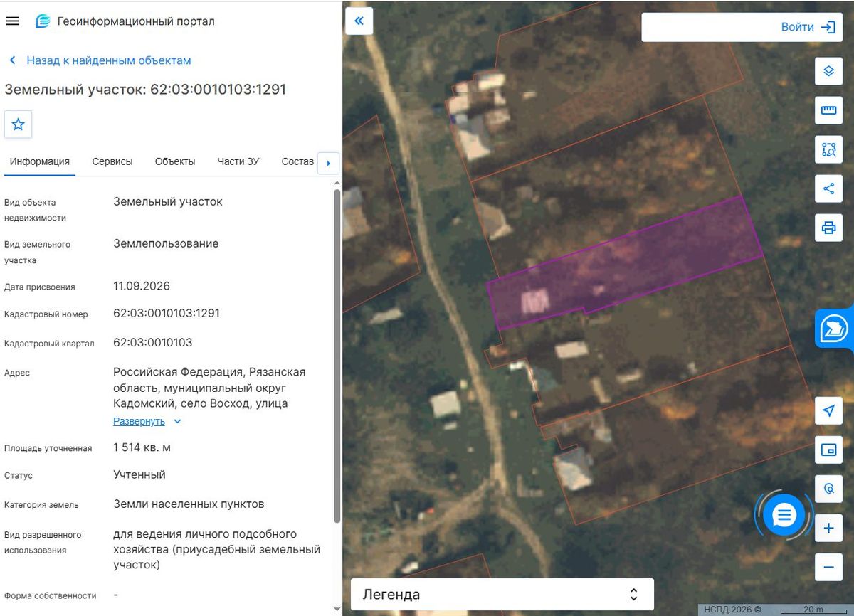Select the ruler measurement tool
Viewport: 854px width, 616px height.
[828, 110]
